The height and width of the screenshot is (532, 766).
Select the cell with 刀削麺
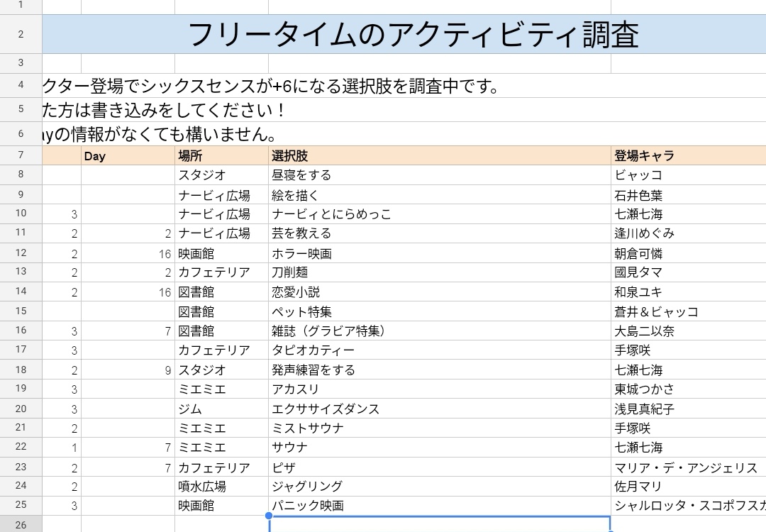coord(439,272)
